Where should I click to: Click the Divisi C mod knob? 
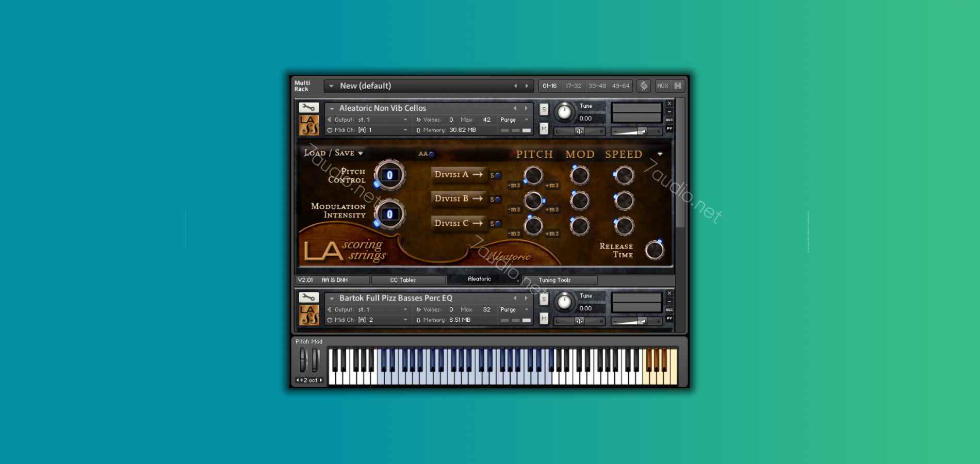[x=580, y=225]
